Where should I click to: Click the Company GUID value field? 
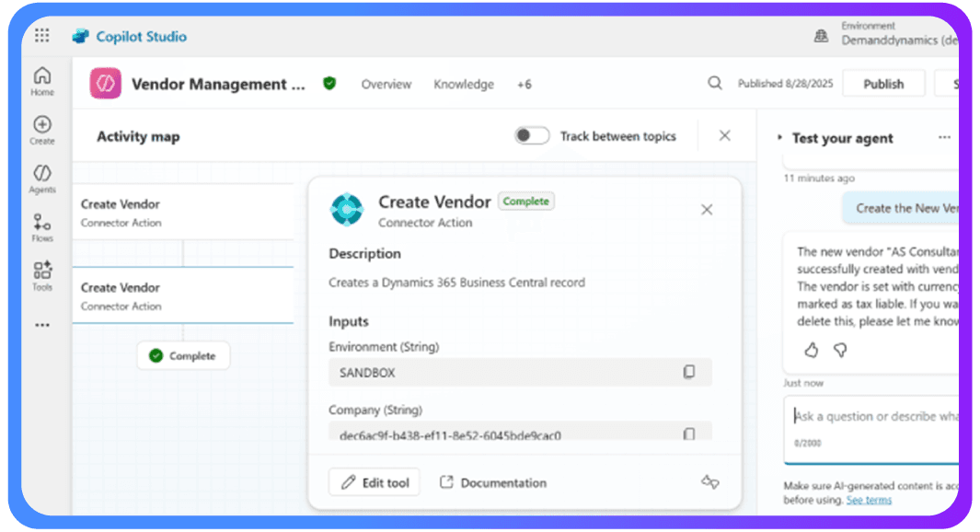(520, 432)
